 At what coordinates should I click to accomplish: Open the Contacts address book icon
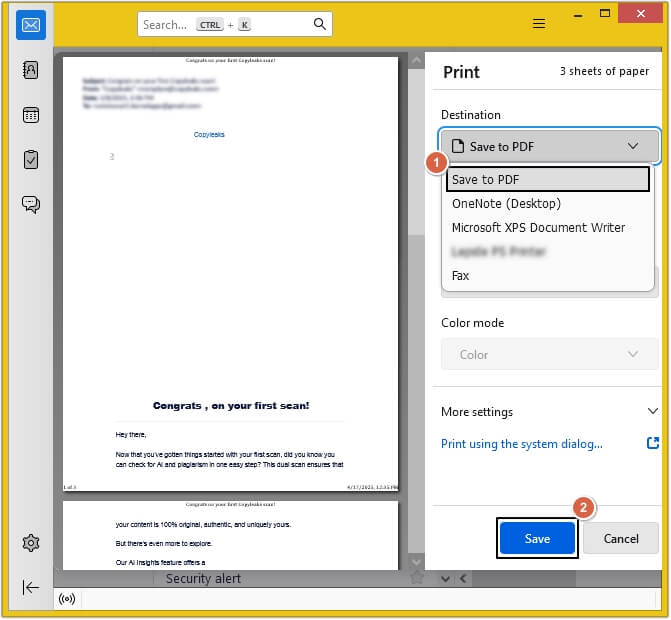[x=30, y=70]
